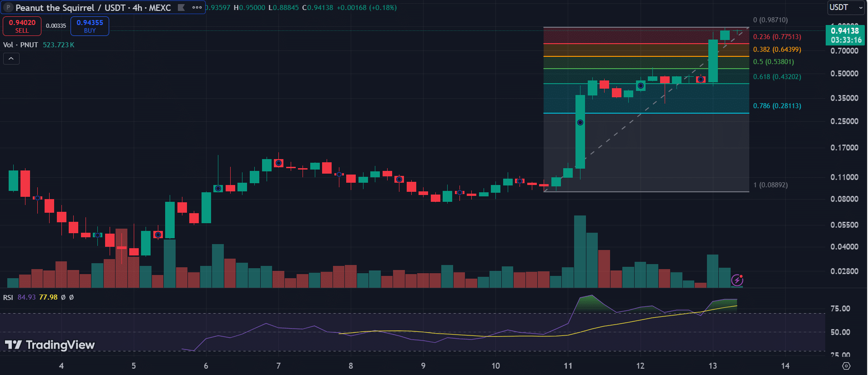Click the Peanut the Squirrel P logo icon
This screenshot has height=375, width=868.
(8, 7)
